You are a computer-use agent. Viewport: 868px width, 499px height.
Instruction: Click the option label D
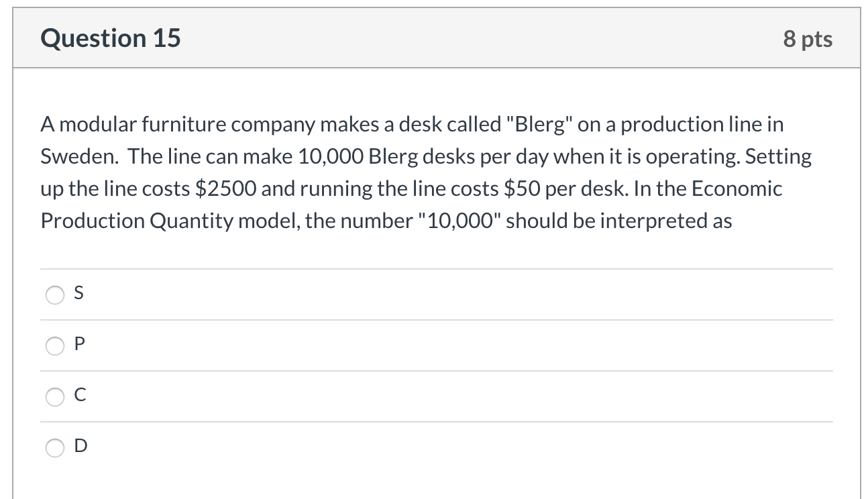pyautogui.click(x=79, y=447)
